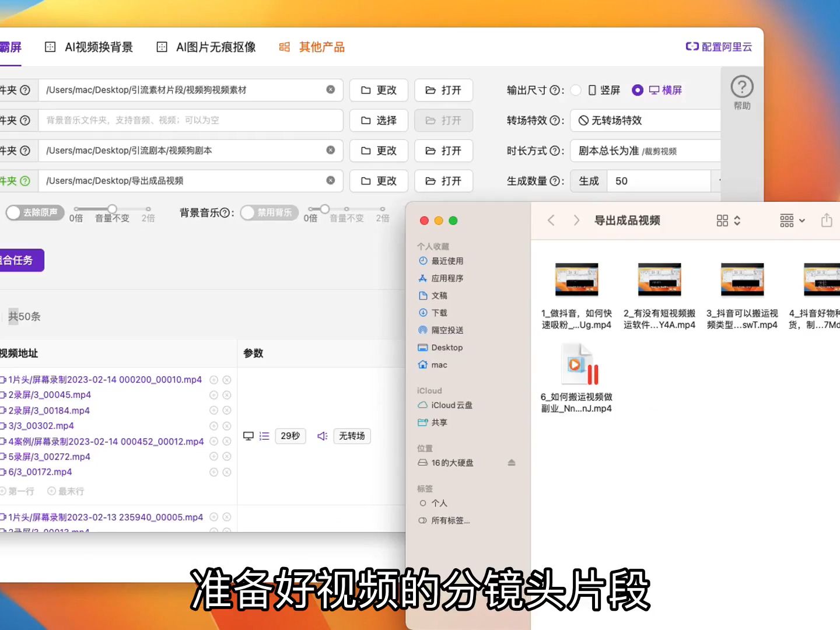Click the list icon beside 29秒
Viewport: 840px width, 630px height.
coord(264,436)
